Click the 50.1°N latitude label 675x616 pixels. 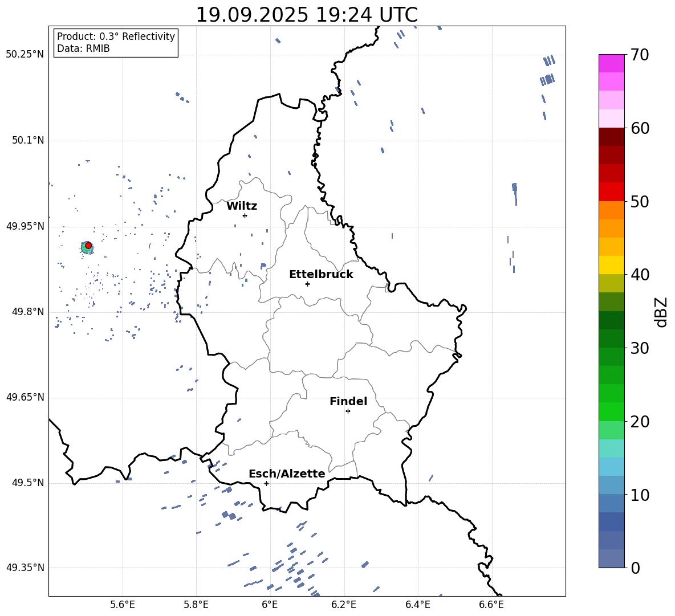(x=28, y=140)
